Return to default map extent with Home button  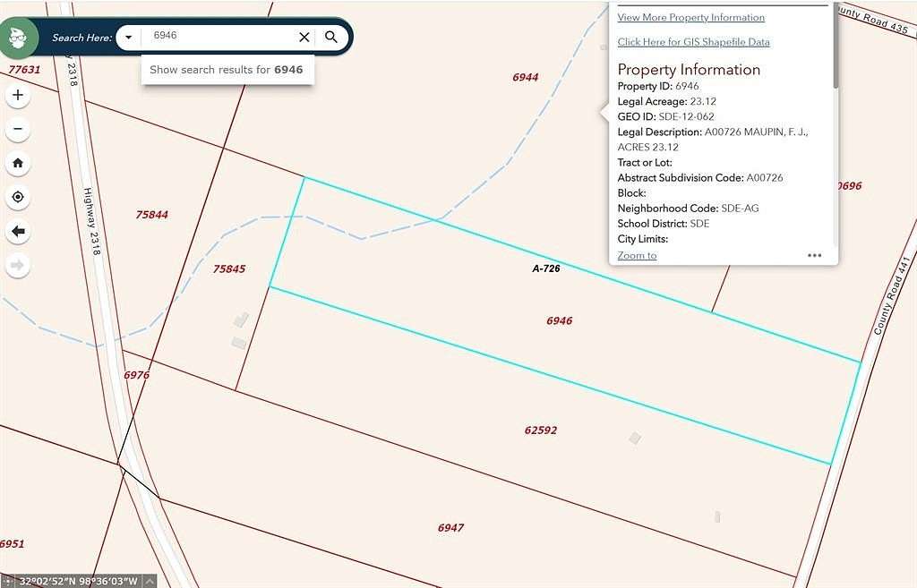18,163
